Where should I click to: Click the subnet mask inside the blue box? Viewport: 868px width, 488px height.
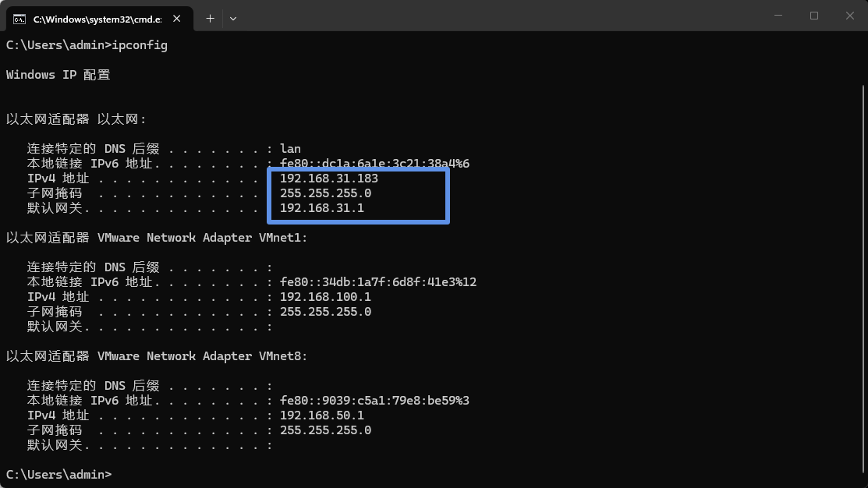325,193
